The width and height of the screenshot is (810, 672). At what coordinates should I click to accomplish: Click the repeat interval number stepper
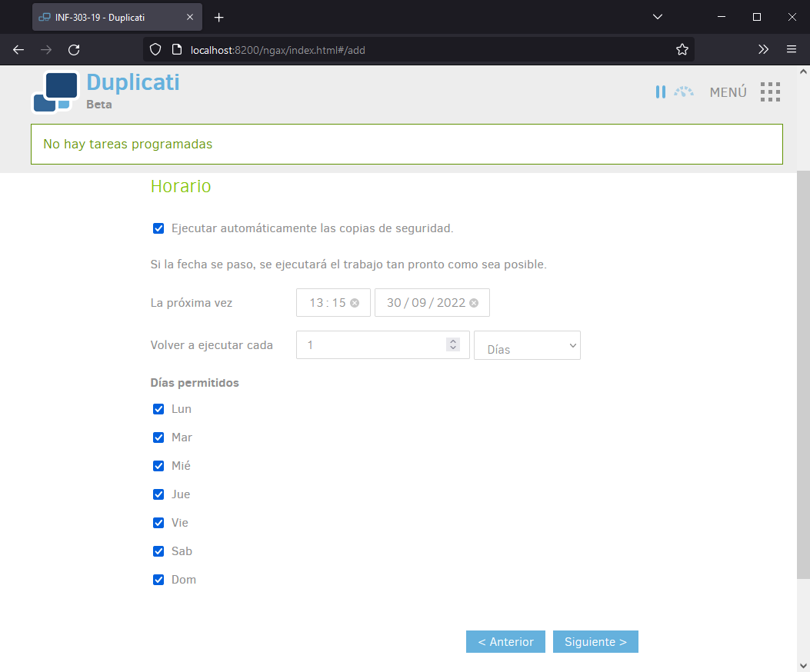(x=453, y=345)
